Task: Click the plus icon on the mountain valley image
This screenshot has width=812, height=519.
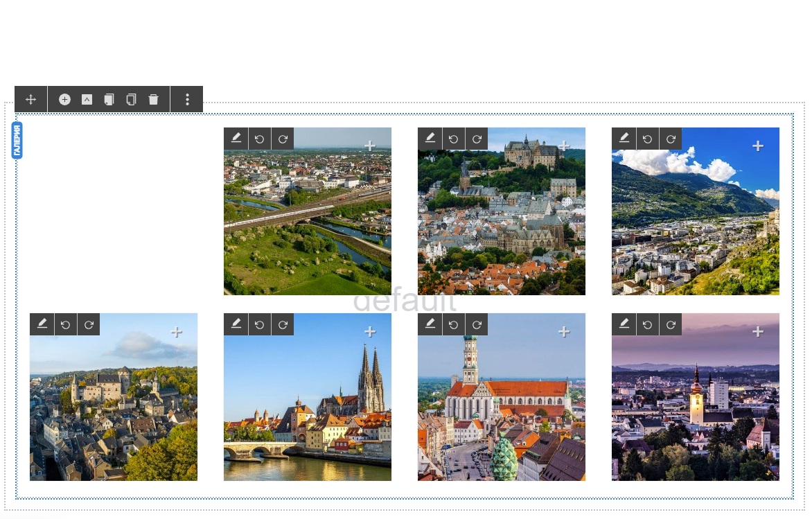Action: pyautogui.click(x=758, y=146)
